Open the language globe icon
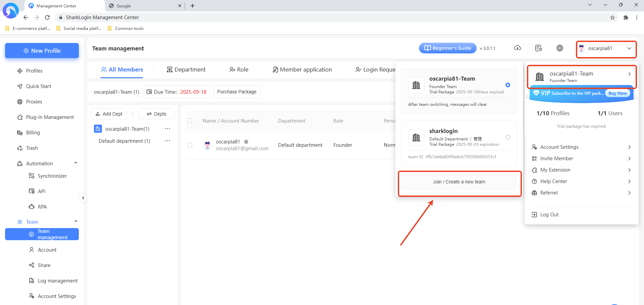 click(x=559, y=48)
